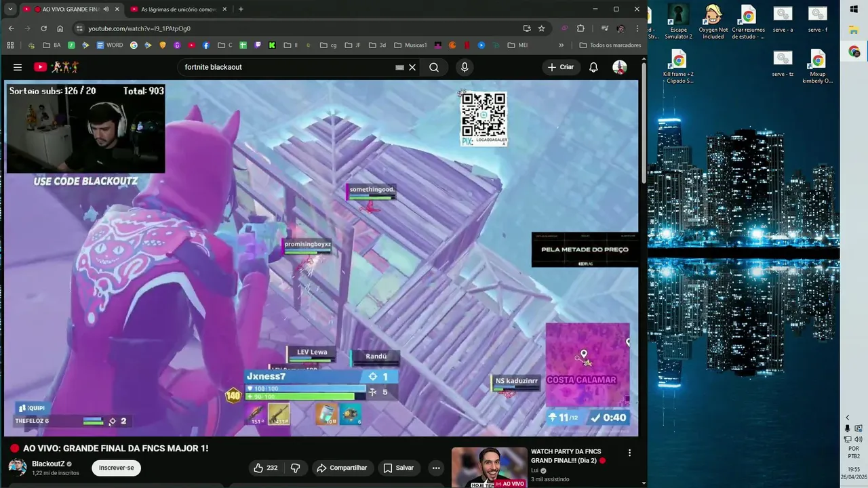868x488 pixels.
Task: Bookmark this page with the star
Action: [x=541, y=28]
